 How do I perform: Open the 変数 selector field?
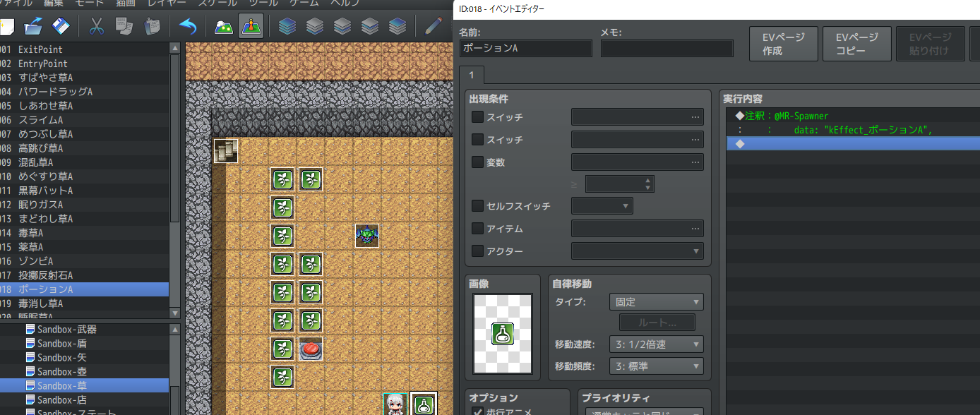(638, 162)
